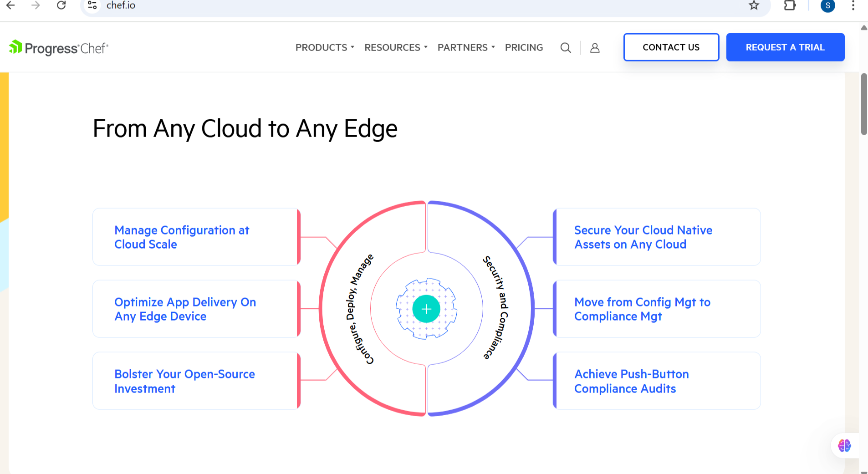Click the Progress Chef logo
The image size is (868, 474).
click(x=58, y=48)
